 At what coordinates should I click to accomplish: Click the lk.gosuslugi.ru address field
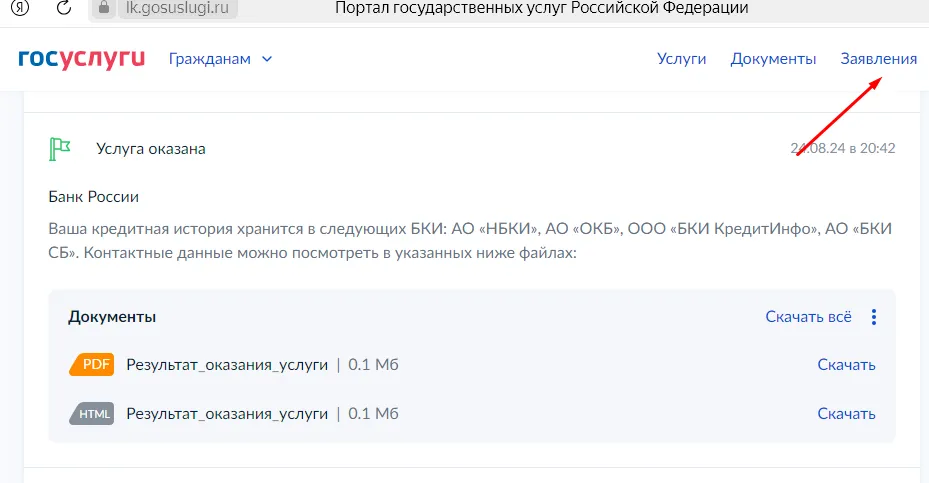(x=175, y=8)
